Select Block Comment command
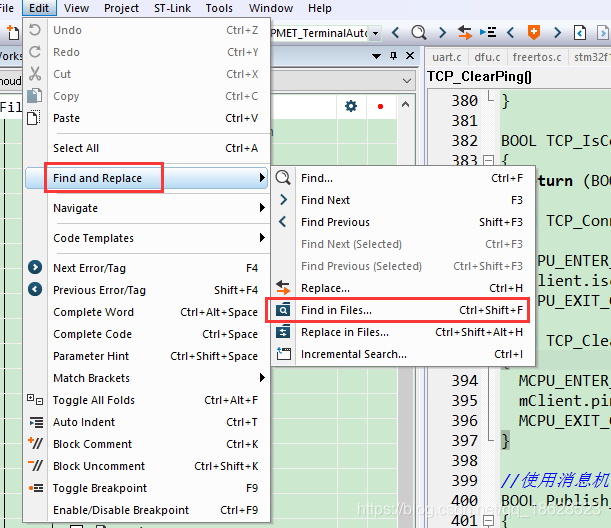The image size is (611, 528). coord(146,444)
